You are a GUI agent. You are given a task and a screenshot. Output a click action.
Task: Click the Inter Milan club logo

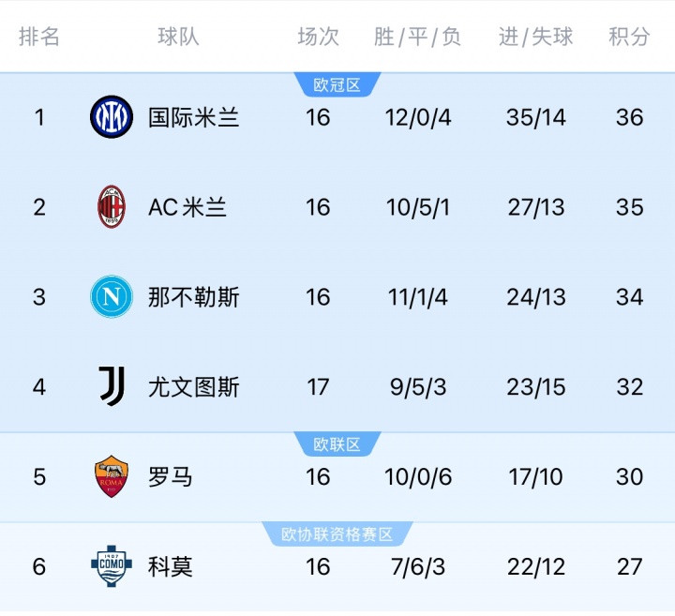coord(112,117)
